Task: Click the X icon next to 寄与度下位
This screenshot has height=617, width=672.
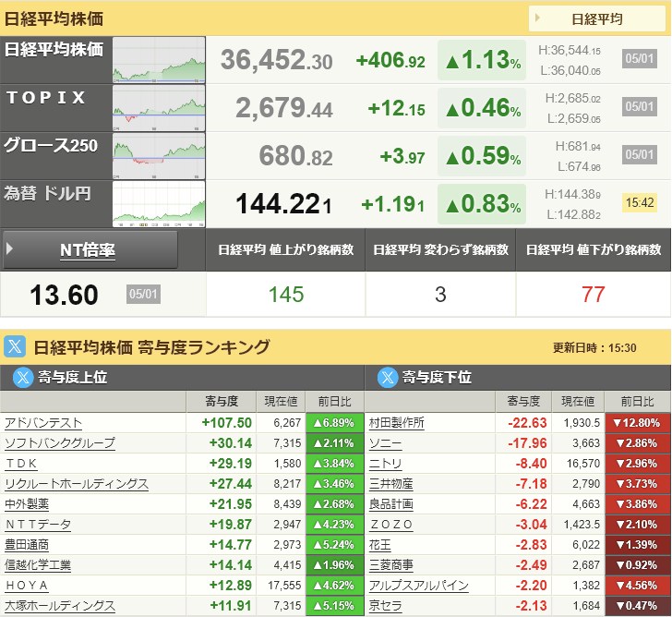Action: point(388,378)
